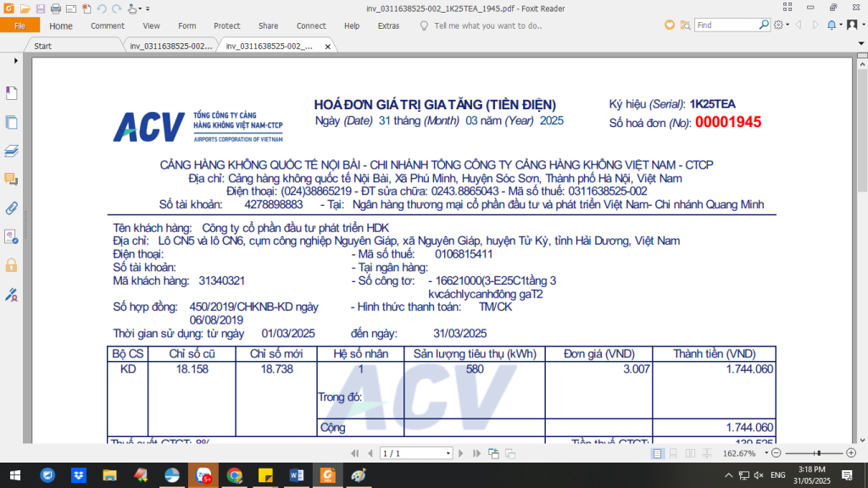This screenshot has width=868, height=488.
Task: Go to previous page button
Action: pos(370,453)
